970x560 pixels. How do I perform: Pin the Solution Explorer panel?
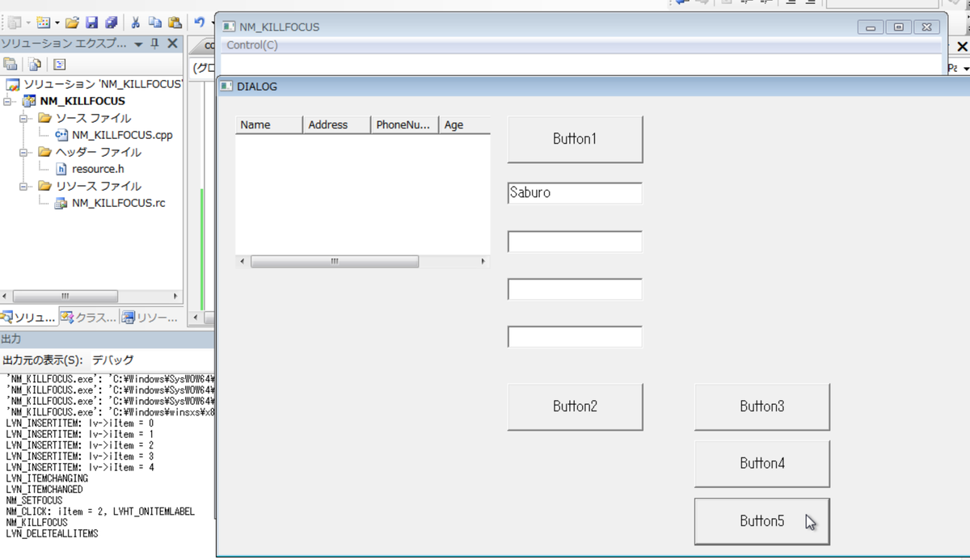pos(155,44)
